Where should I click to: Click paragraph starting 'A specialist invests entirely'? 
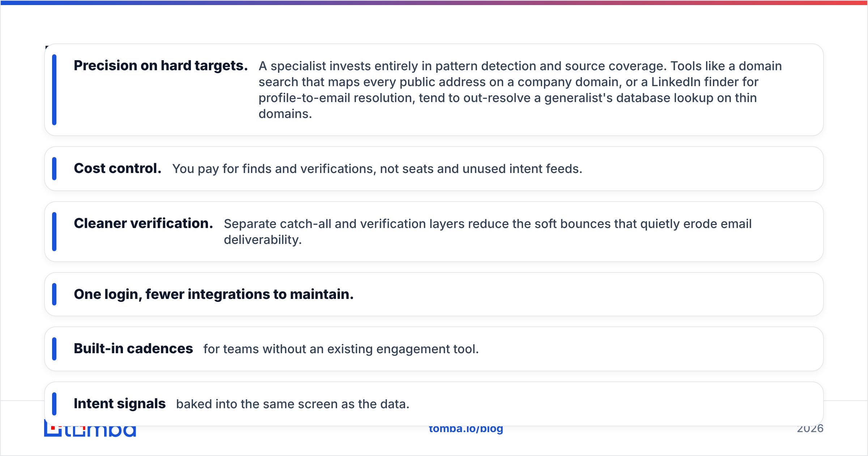520,90
